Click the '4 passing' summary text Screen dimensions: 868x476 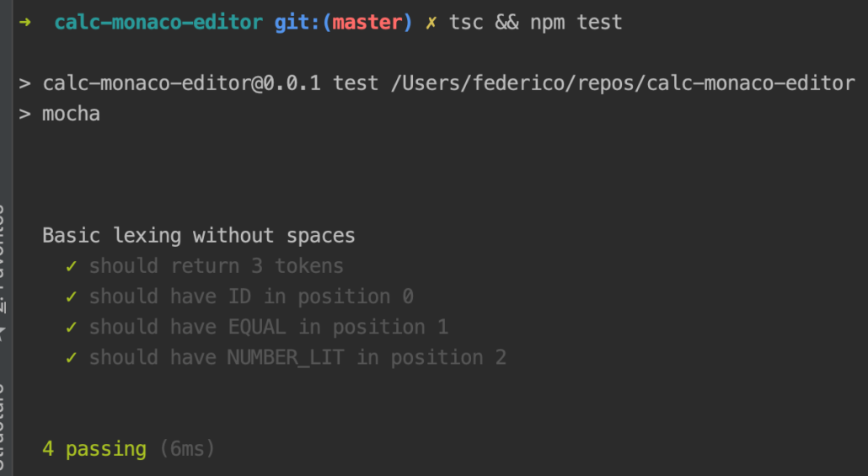[x=94, y=449]
